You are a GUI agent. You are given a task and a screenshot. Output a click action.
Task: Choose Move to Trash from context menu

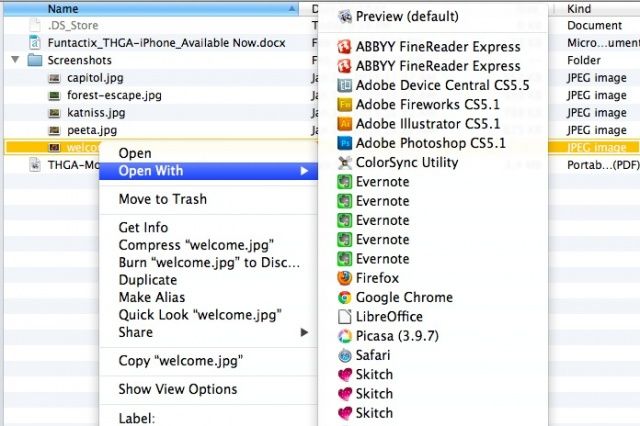[162, 199]
